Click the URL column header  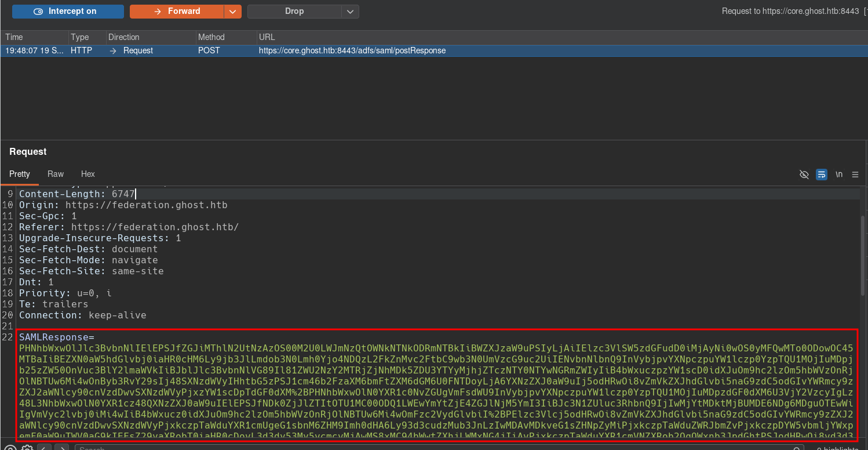pyautogui.click(x=562, y=37)
